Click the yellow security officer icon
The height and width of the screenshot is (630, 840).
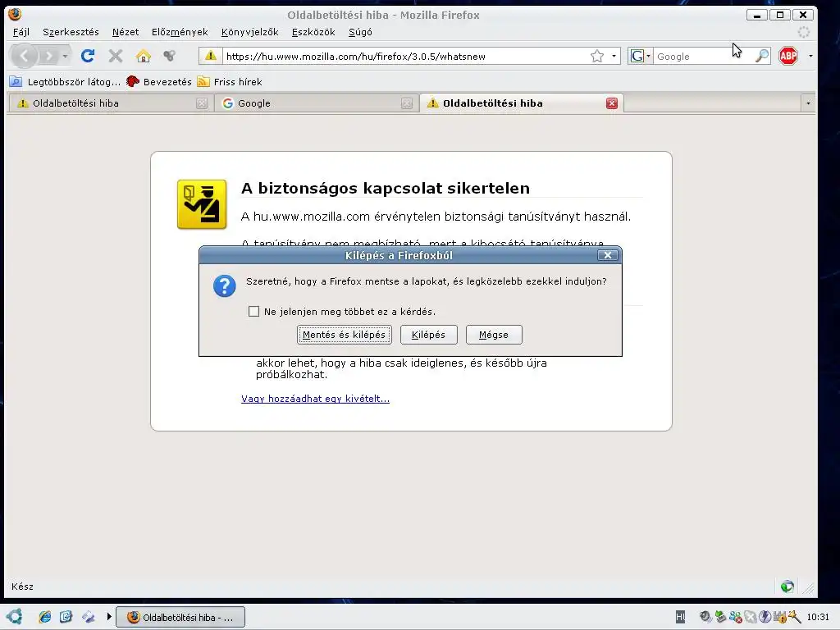tap(202, 204)
